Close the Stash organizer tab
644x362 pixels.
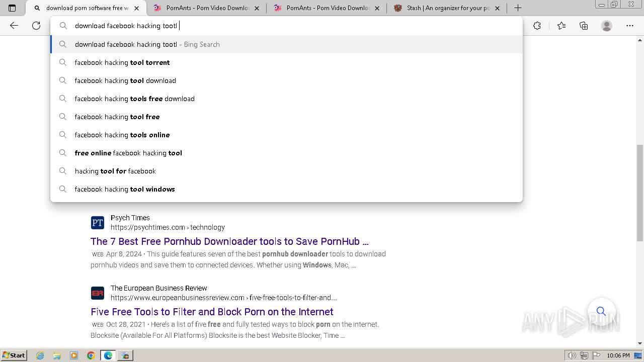click(x=497, y=8)
